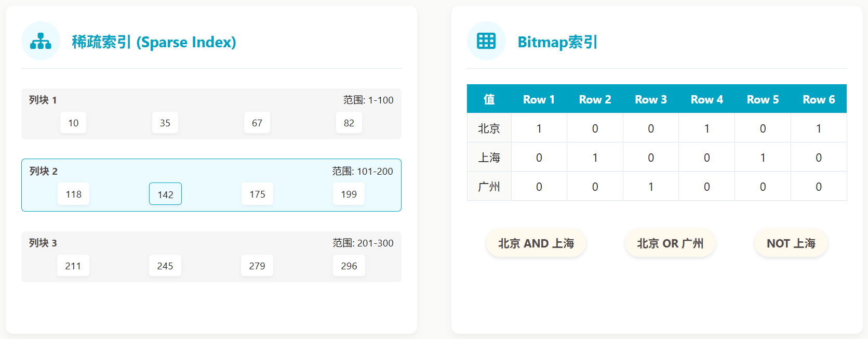Click the NOT 上海 button
The width and height of the screenshot is (868, 339).
[x=791, y=243]
